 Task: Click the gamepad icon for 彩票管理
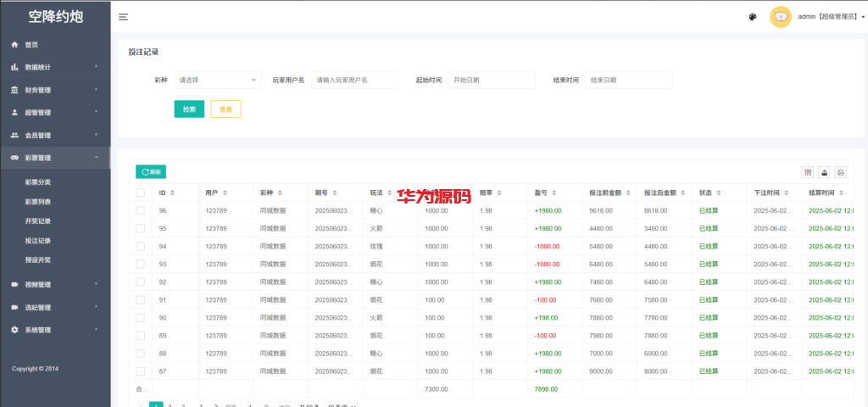coord(15,158)
